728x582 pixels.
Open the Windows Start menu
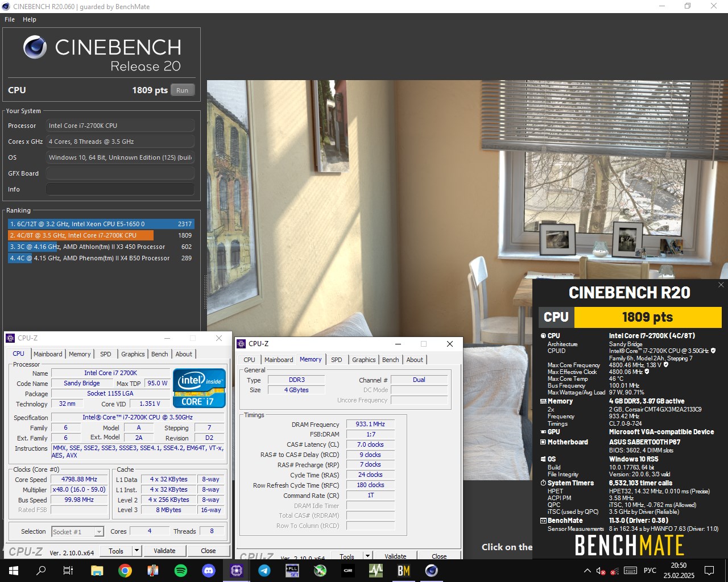point(13,570)
